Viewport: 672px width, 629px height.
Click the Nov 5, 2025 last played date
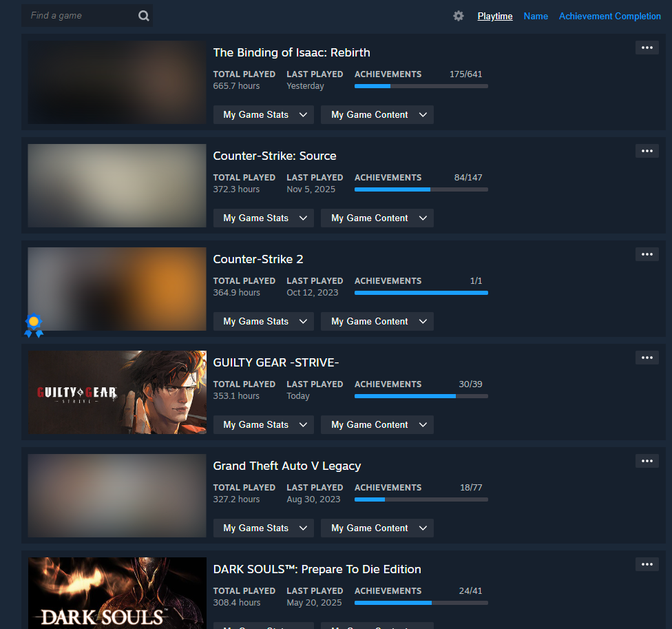pyautogui.click(x=311, y=189)
